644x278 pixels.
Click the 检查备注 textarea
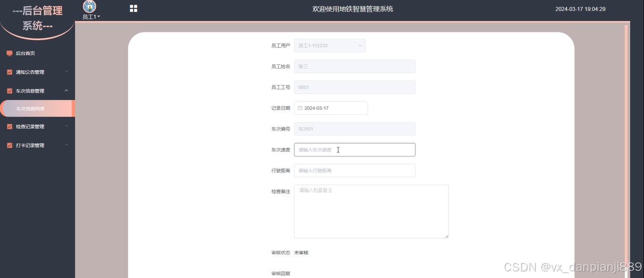coord(371,212)
